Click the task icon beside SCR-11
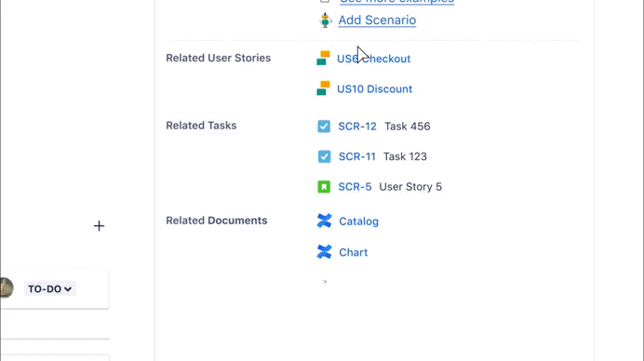The image size is (644, 361). (x=324, y=156)
